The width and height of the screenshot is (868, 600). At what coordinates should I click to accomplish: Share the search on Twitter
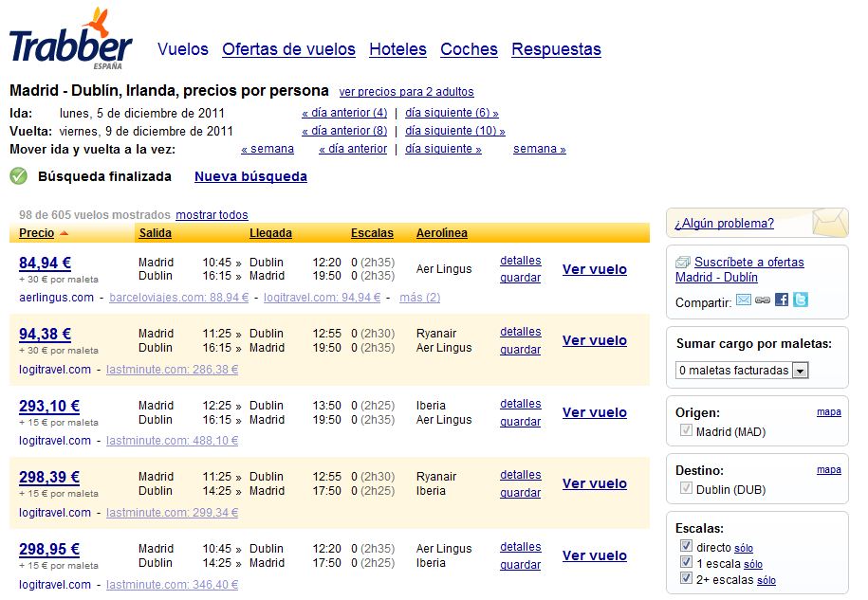801,300
